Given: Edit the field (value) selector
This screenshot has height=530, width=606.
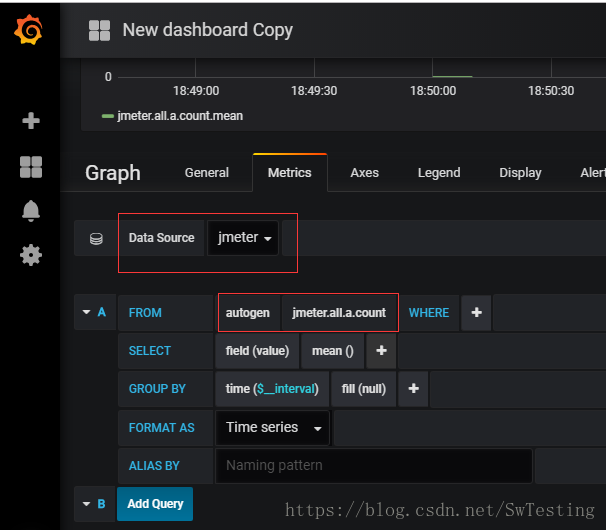Looking at the screenshot, I should [x=257, y=351].
